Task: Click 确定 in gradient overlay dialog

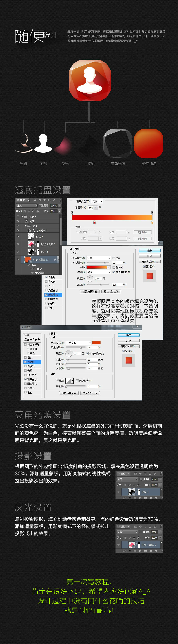Action: (x=150, y=251)
